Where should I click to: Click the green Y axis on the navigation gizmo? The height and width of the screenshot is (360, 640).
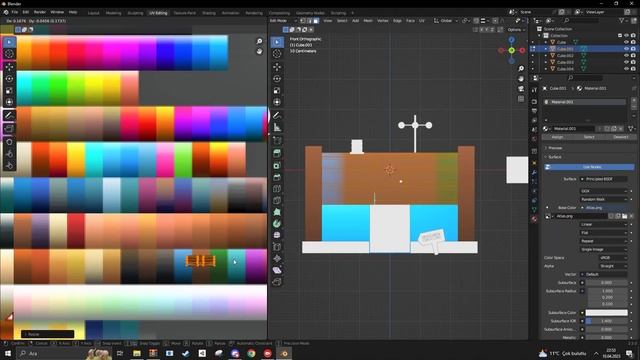(512, 50)
